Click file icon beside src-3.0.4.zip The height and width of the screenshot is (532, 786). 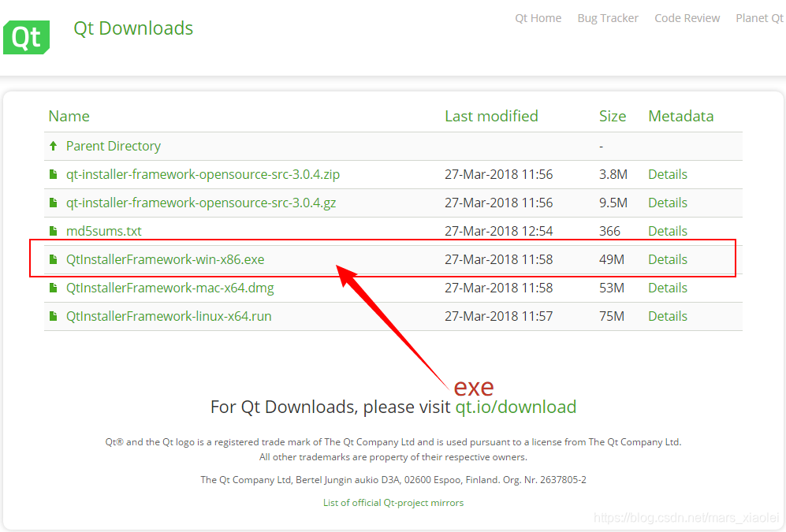pyautogui.click(x=53, y=174)
